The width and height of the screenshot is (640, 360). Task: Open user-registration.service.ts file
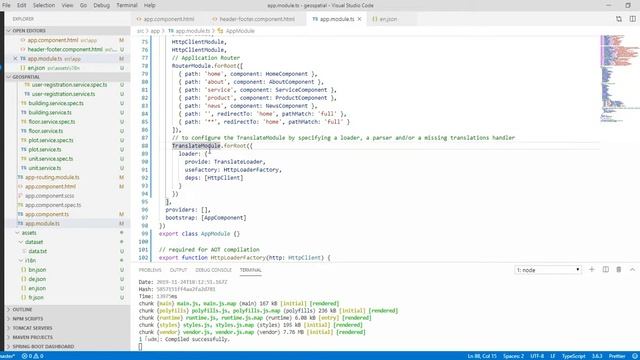63,94
